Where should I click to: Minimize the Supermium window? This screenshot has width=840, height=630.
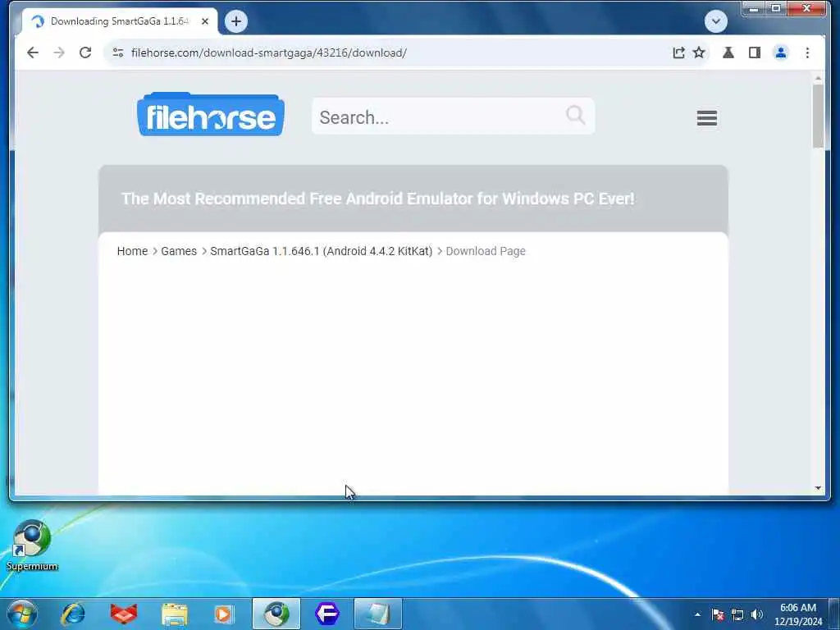click(753, 8)
